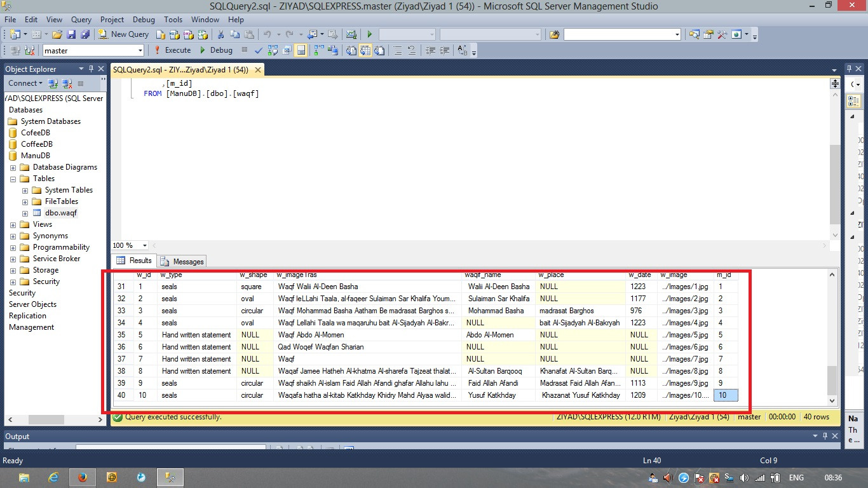Click the Activity Monitor icon
Viewport: 868px width, 488px height.
350,34
